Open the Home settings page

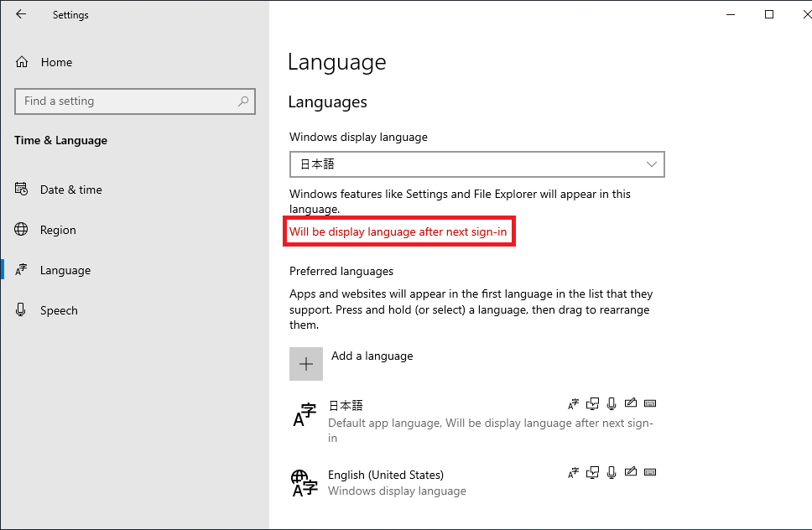(x=56, y=62)
